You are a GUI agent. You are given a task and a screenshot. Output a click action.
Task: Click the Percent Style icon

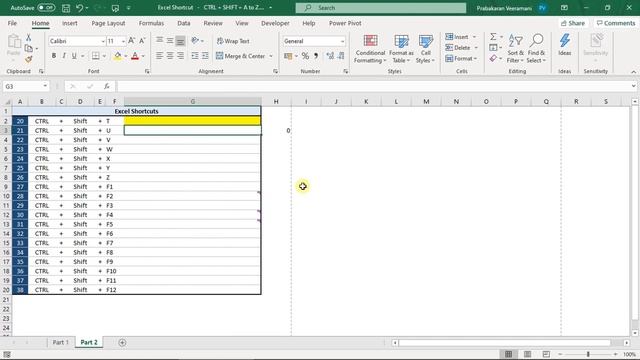coord(305,56)
